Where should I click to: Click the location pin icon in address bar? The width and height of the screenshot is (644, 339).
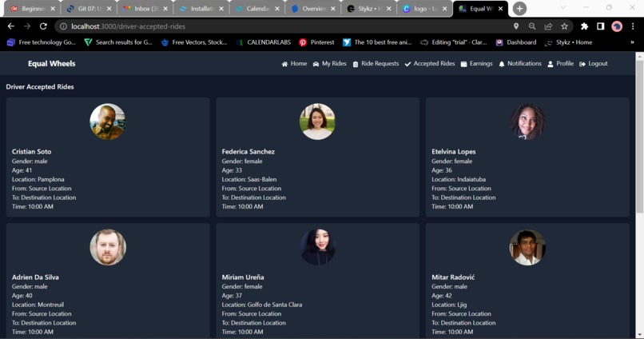pos(516,26)
